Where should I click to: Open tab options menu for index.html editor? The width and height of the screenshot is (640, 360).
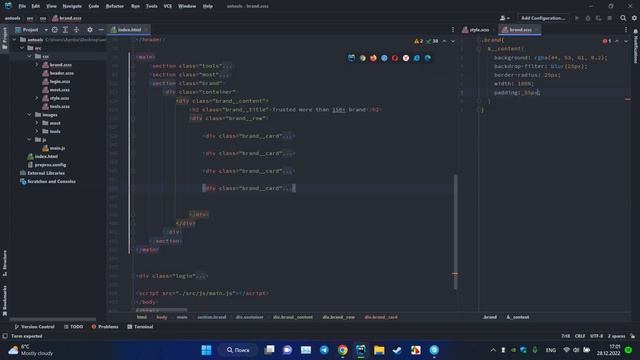click(453, 30)
